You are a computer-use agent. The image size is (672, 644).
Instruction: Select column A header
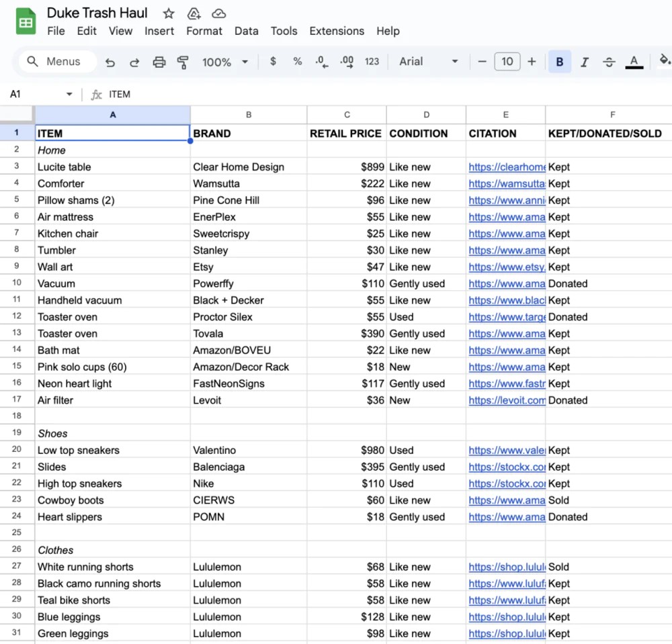(x=113, y=115)
